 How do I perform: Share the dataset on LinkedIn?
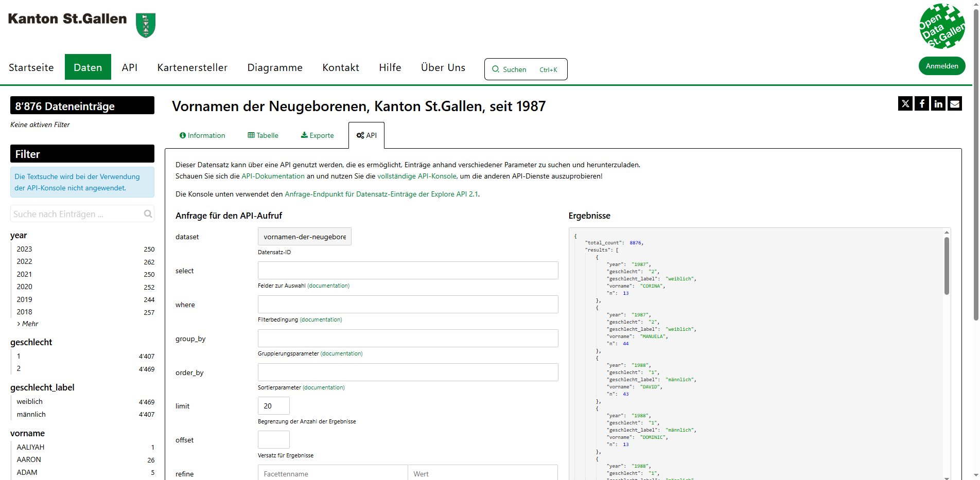938,103
